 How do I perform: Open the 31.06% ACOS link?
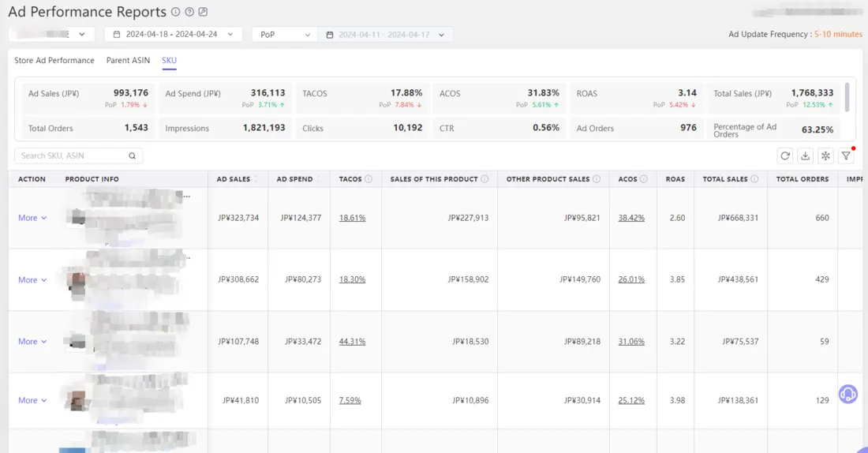coord(631,342)
